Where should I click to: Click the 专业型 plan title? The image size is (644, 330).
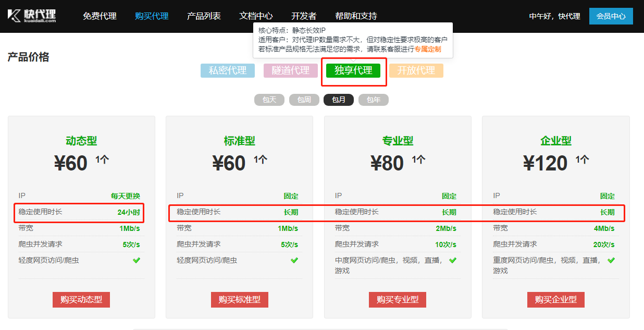[398, 141]
